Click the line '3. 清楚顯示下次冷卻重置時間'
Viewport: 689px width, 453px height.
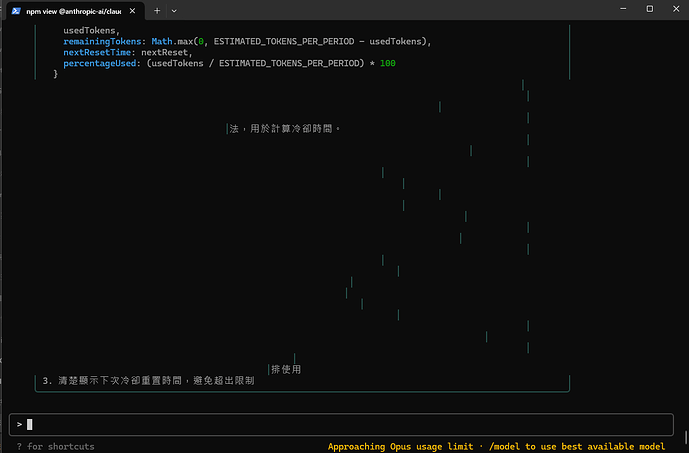148,381
